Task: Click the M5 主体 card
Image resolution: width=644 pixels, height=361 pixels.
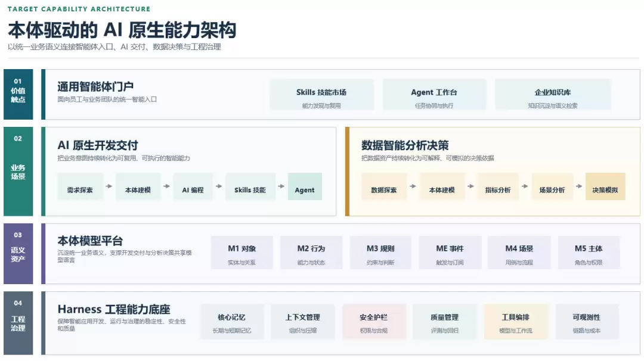Action: [x=589, y=253]
